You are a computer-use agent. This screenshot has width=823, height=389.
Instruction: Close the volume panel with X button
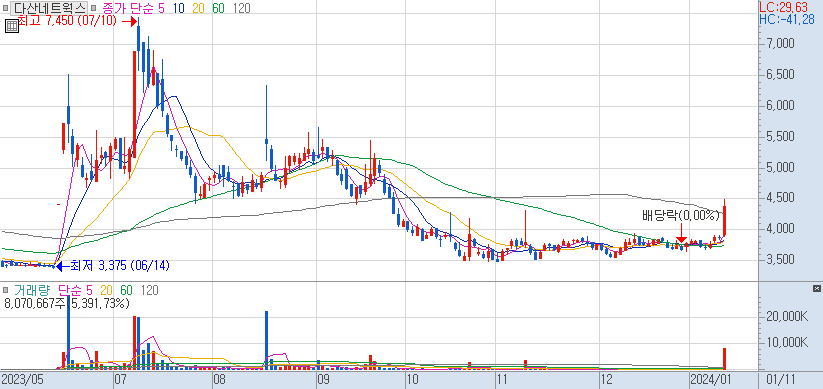(816, 289)
